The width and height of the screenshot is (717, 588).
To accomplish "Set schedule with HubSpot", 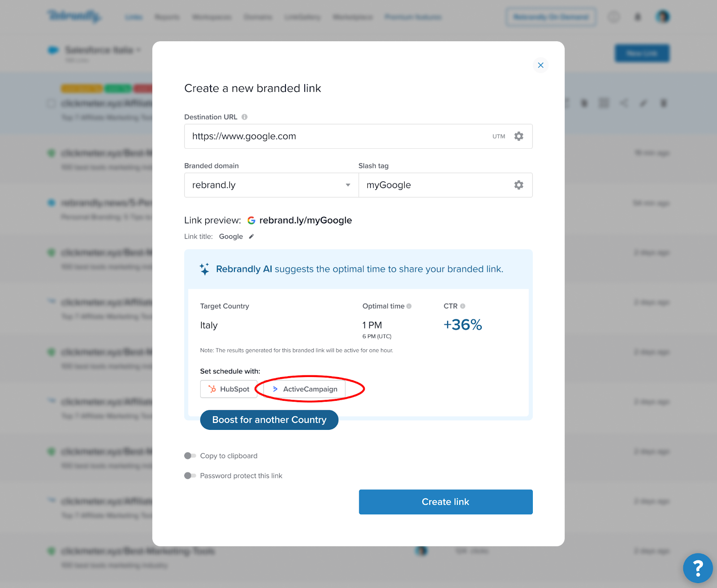I will [x=229, y=389].
